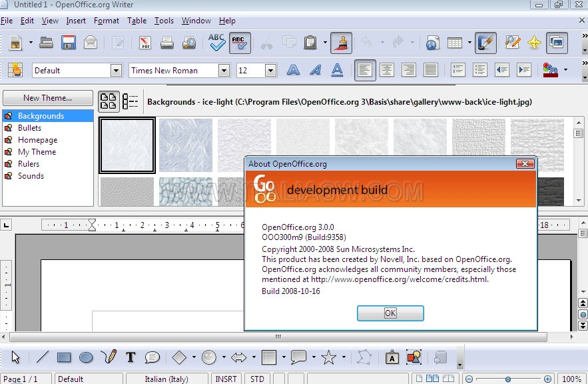Justify the paragraph text

point(430,70)
